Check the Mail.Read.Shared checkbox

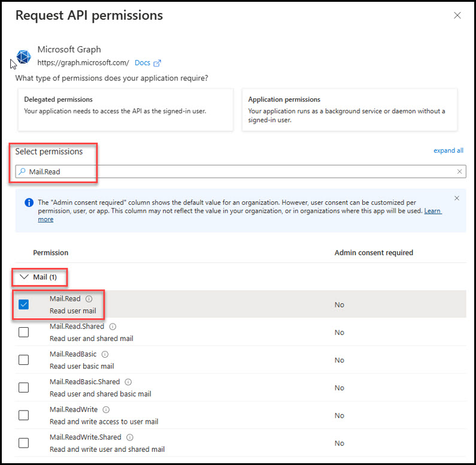point(24,332)
